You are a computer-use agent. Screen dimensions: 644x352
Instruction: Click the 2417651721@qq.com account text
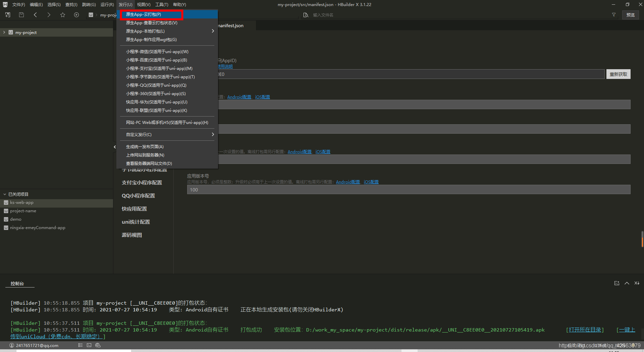click(x=37, y=345)
